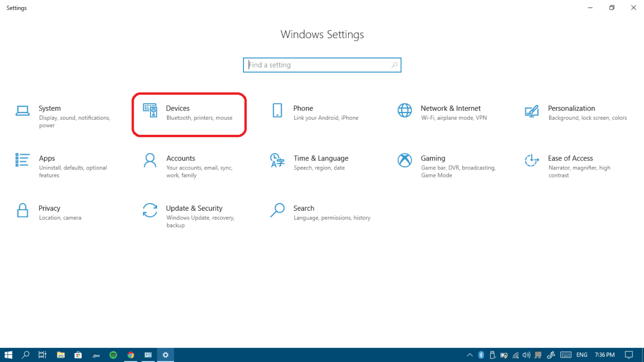Open Devices settings icon

tap(149, 110)
